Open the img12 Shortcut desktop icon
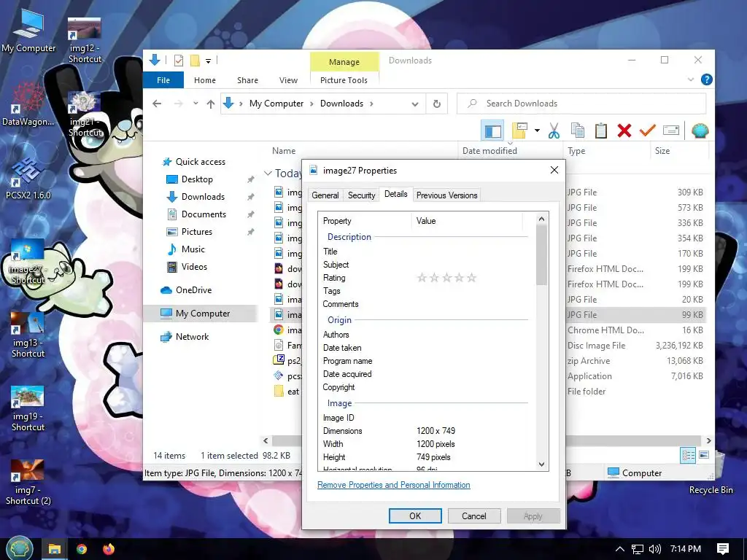This screenshot has width=747, height=560. coord(85,40)
